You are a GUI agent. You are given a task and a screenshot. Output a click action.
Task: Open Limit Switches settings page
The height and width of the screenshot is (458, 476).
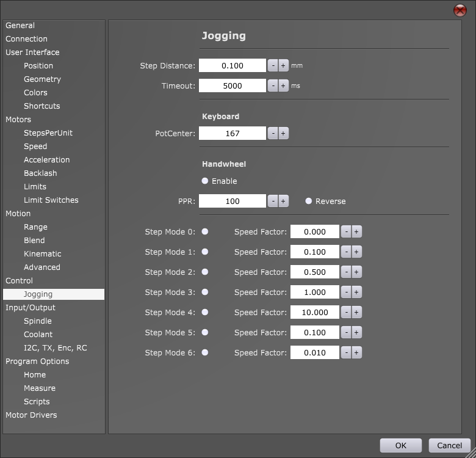click(51, 200)
